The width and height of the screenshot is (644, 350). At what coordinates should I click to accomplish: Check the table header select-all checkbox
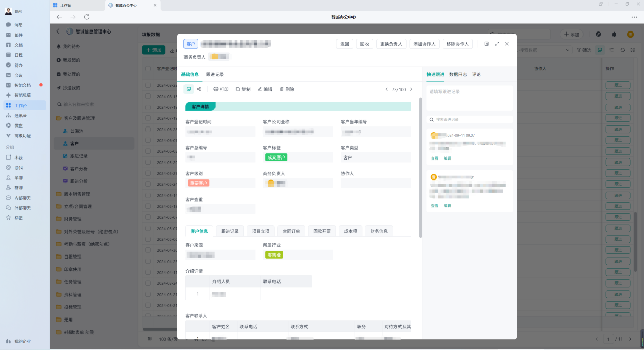click(148, 68)
